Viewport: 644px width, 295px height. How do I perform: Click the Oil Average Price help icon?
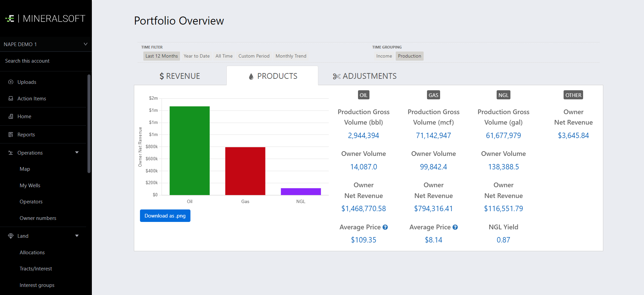pyautogui.click(x=385, y=227)
